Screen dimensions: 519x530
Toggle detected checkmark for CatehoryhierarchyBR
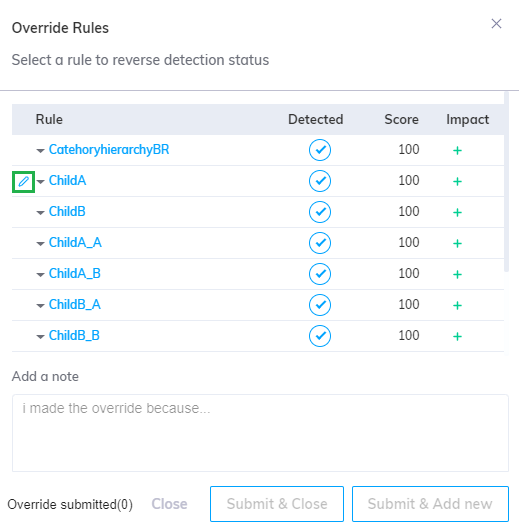pyautogui.click(x=320, y=150)
